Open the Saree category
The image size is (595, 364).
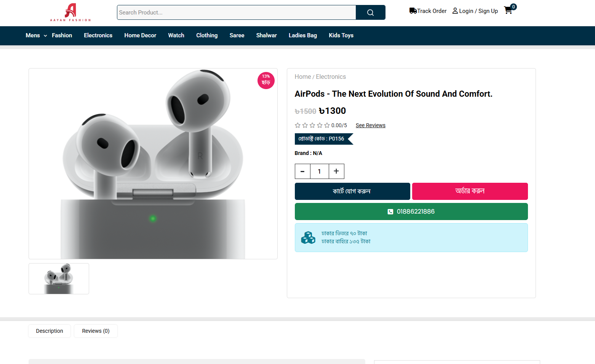(x=237, y=35)
